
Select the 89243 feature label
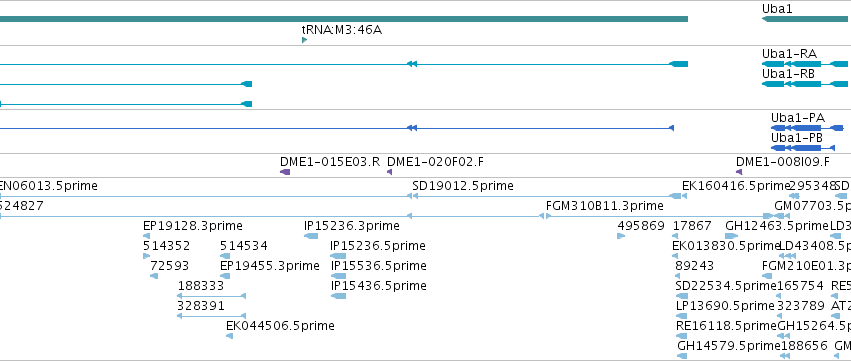(x=695, y=266)
